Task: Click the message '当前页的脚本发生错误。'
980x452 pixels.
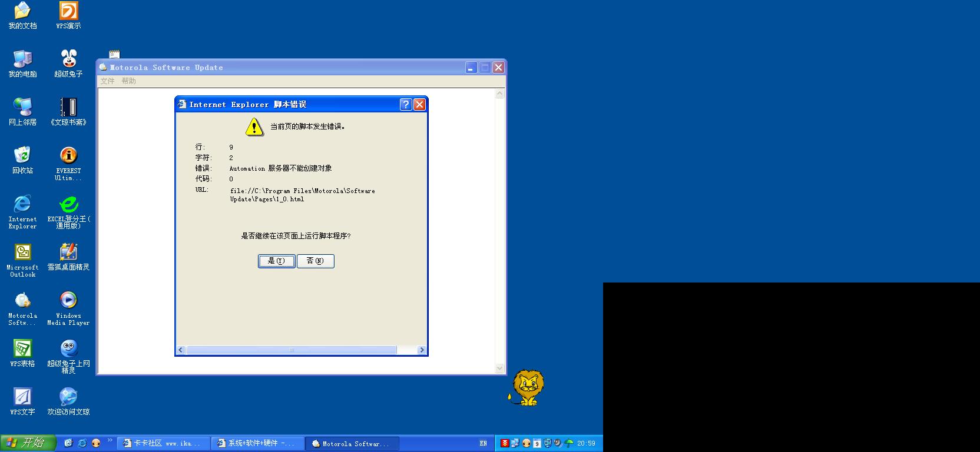Action: point(307,127)
